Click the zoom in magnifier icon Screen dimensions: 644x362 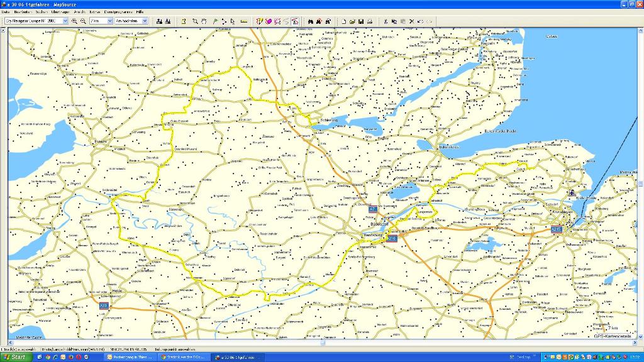[x=75, y=21]
